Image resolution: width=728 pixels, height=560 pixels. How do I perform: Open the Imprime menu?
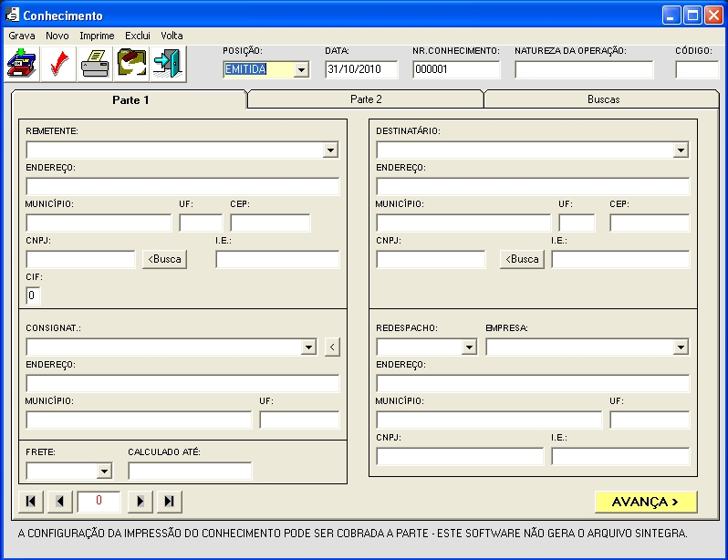(x=97, y=36)
